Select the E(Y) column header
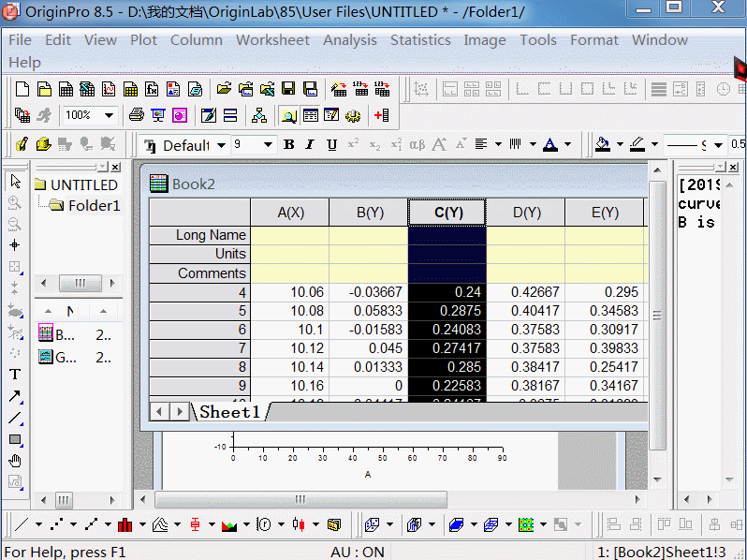This screenshot has height=560, width=747. [604, 213]
